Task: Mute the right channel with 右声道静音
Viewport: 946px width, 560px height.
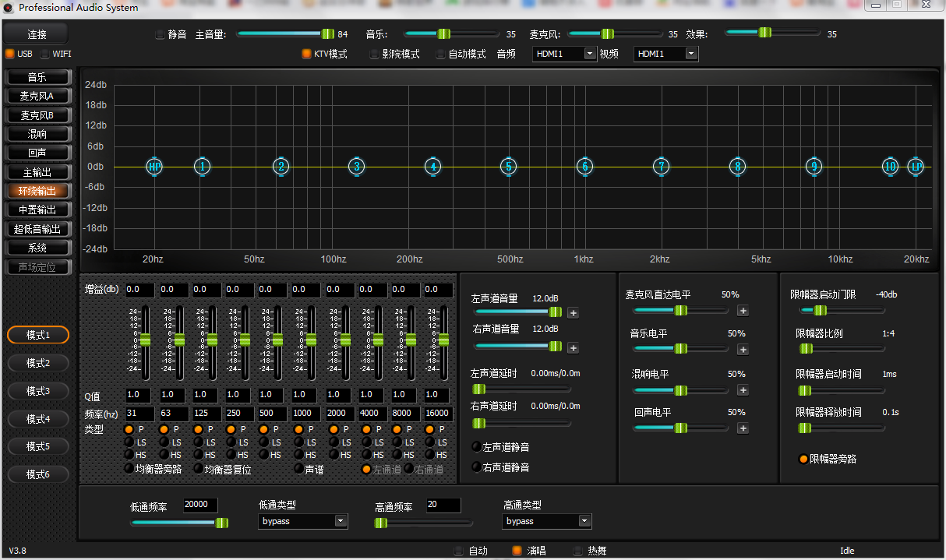Action: [476, 467]
